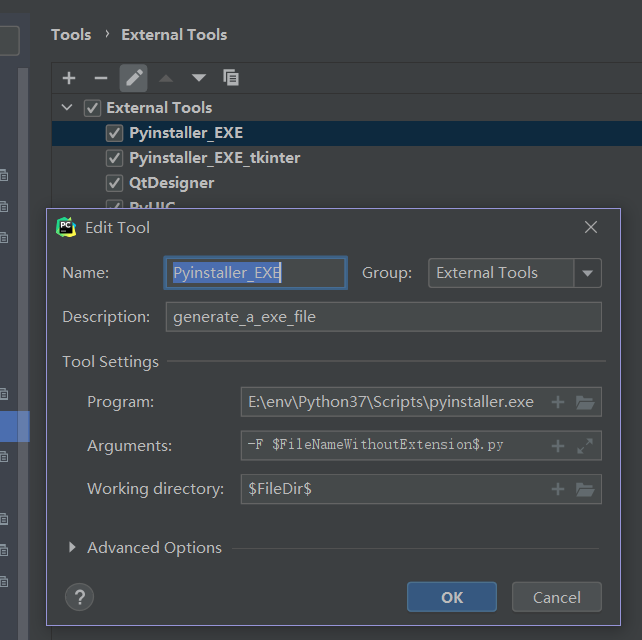Screen dimensions: 642x640
Task: Click the Remove tool minus icon
Action: tap(100, 78)
